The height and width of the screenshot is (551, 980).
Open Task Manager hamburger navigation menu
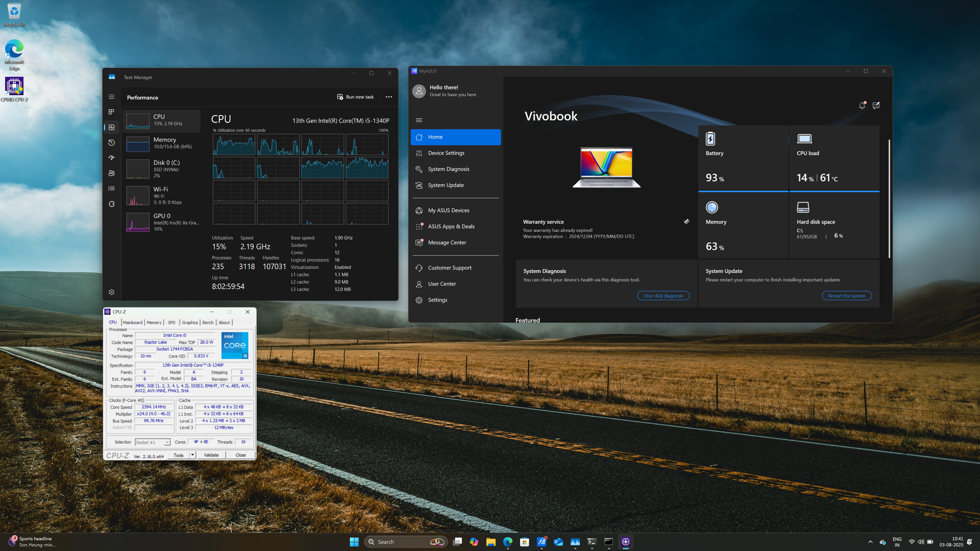(112, 97)
